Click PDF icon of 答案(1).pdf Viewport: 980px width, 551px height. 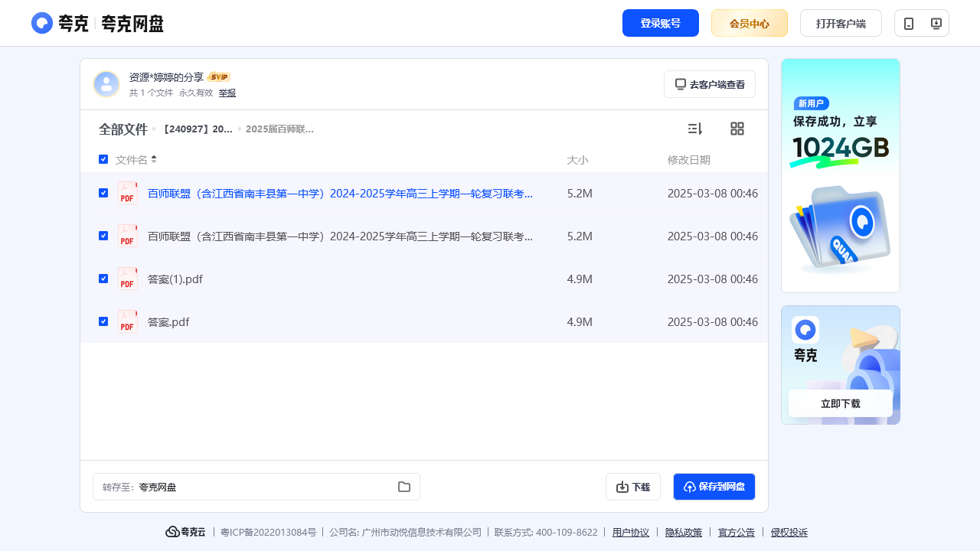(128, 279)
